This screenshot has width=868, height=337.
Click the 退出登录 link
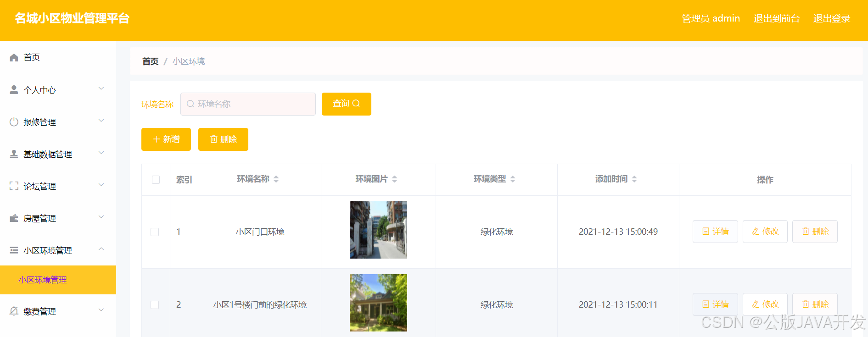(832, 18)
